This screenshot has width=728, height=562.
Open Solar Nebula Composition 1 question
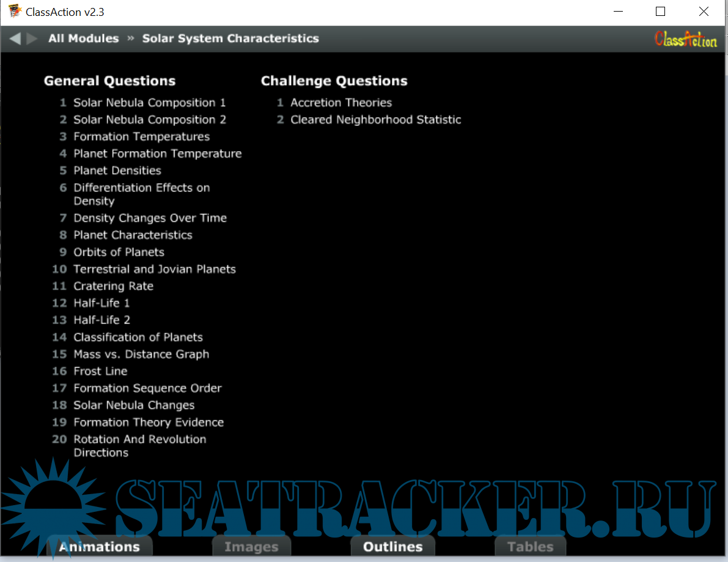(x=150, y=103)
